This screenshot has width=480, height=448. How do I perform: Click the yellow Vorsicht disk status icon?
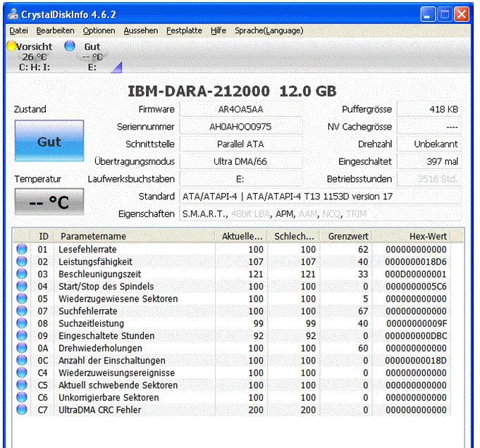point(11,46)
